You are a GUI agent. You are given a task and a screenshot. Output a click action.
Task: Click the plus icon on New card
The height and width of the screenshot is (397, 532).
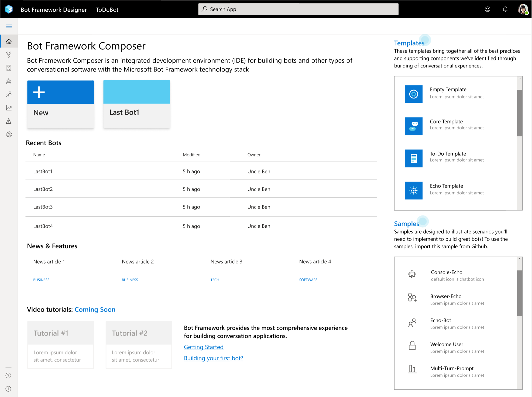pyautogui.click(x=39, y=92)
